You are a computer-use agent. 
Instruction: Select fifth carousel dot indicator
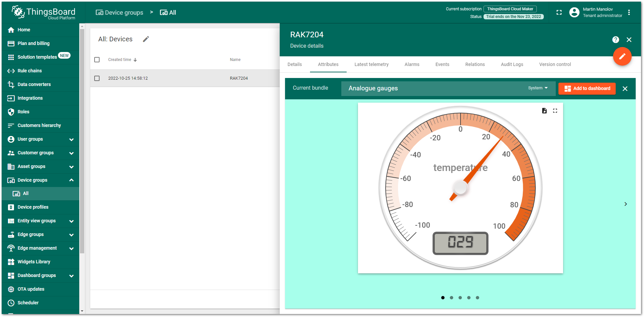pos(478,298)
